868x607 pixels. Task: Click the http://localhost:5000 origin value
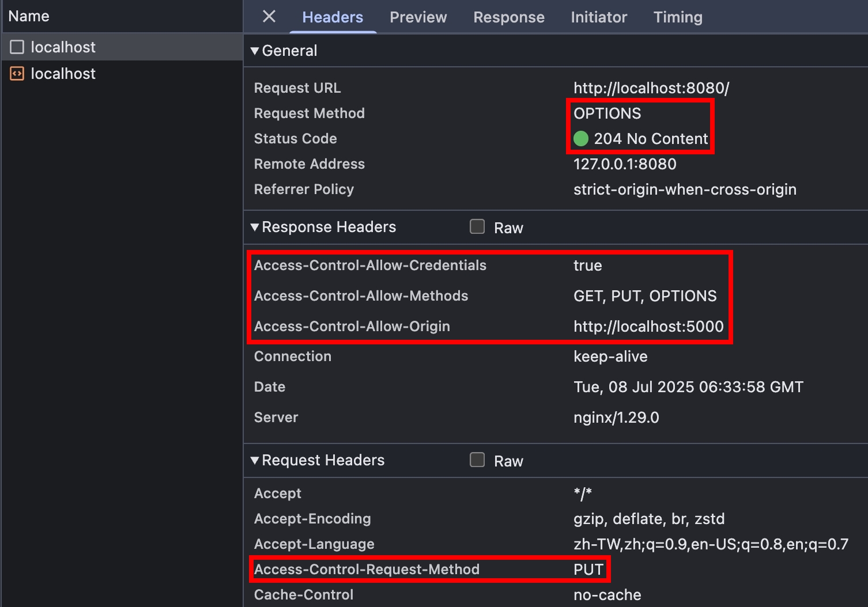point(648,327)
